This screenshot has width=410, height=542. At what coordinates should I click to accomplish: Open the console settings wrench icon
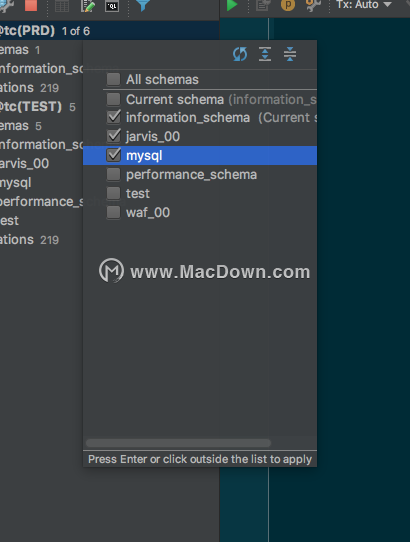click(313, 5)
